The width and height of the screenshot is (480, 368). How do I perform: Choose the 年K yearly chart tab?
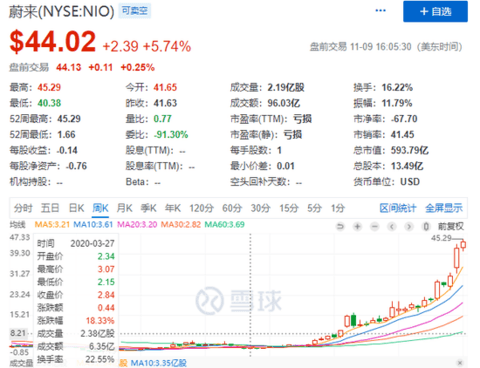pyautogui.click(x=173, y=208)
